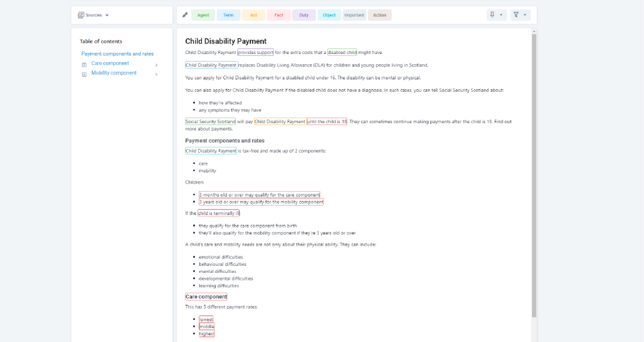Click the highlighted 'Care component' heading
Screen dimensions: 644x342
[206, 297]
